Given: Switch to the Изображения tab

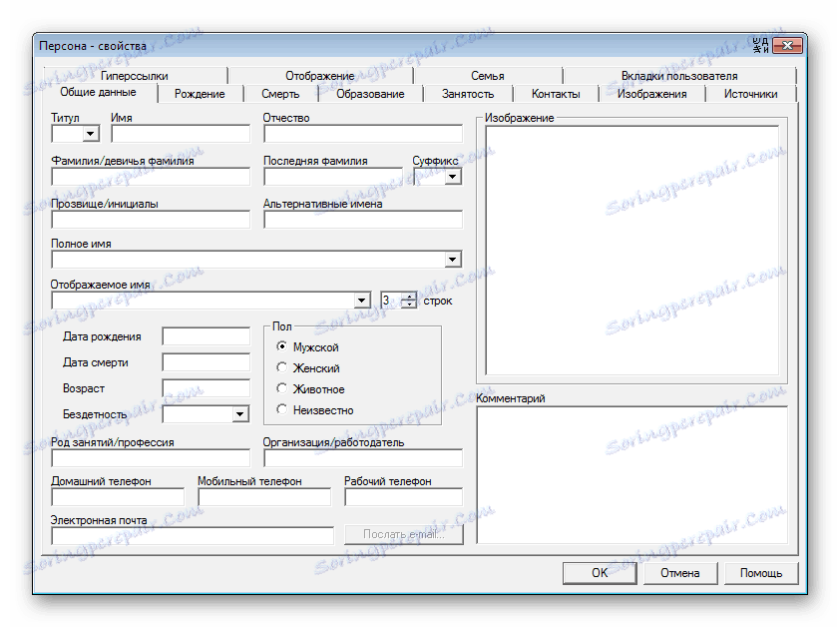Looking at the screenshot, I should (652, 94).
